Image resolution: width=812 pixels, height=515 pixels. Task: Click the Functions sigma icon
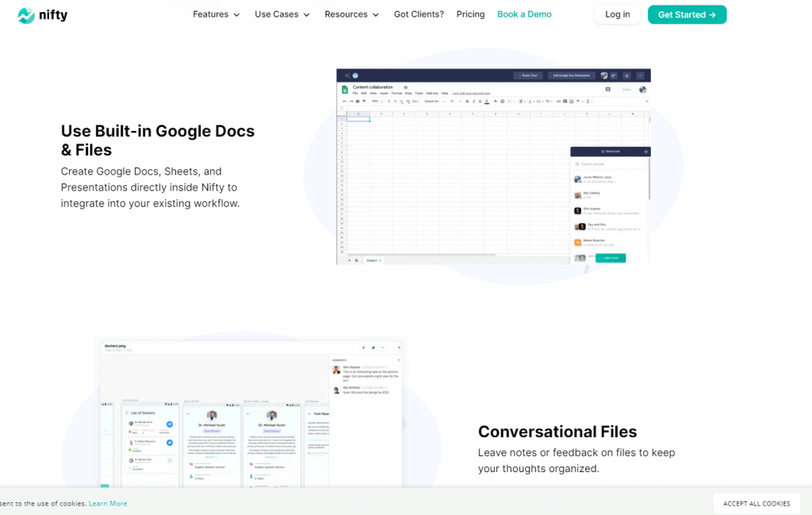point(589,101)
